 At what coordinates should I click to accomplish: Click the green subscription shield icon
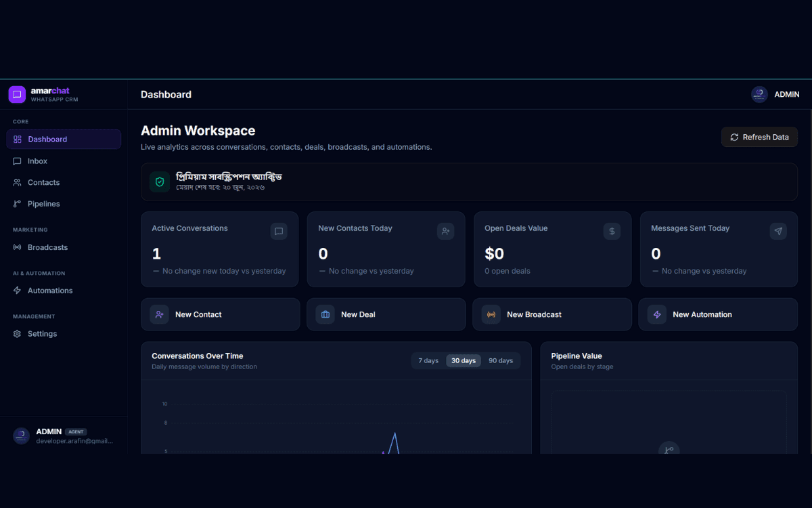coord(160,182)
